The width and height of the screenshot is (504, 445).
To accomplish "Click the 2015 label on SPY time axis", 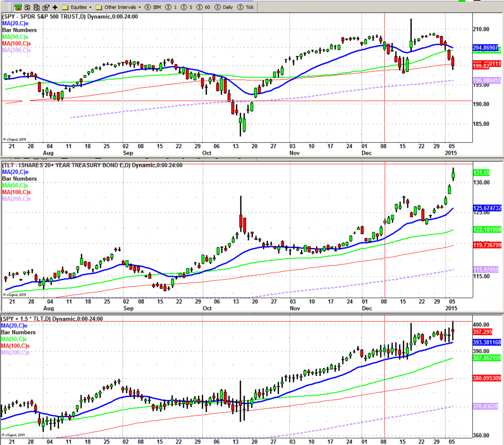I will pos(451,153).
